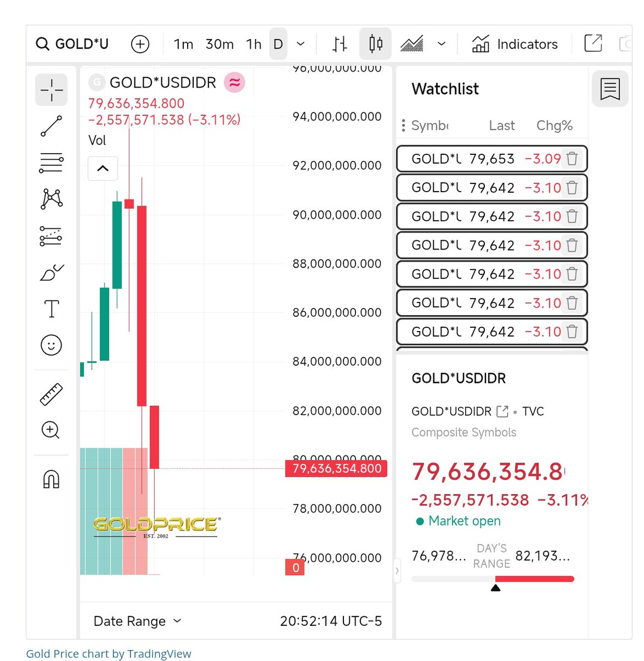The height and width of the screenshot is (661, 644).
Task: Collapse the chart legend with the caret button
Action: (x=103, y=169)
